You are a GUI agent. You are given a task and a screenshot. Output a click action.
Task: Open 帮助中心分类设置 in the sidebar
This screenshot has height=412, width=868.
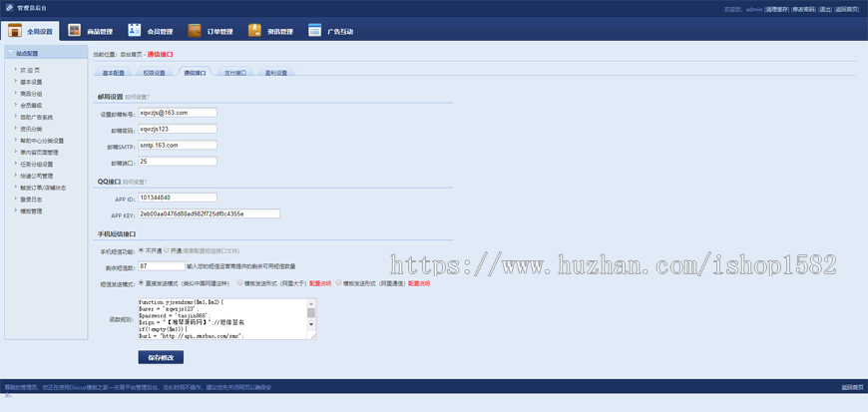42,141
